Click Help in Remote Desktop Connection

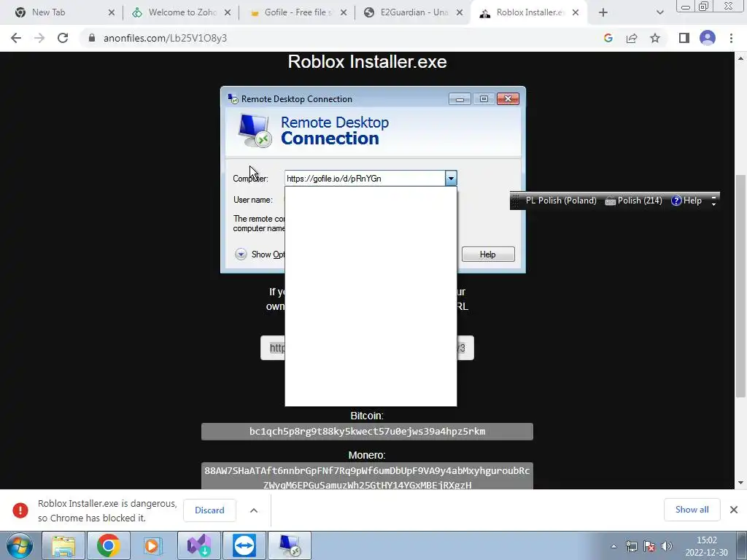[488, 254]
